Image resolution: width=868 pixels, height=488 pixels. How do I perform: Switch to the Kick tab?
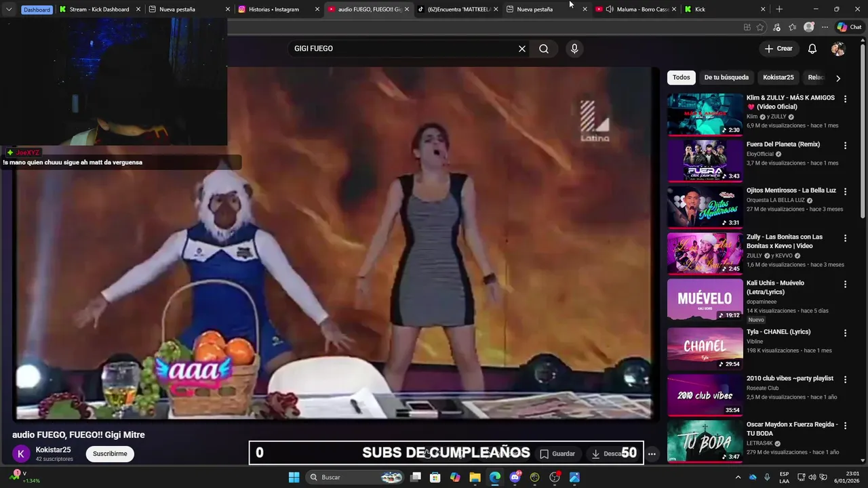(x=725, y=9)
